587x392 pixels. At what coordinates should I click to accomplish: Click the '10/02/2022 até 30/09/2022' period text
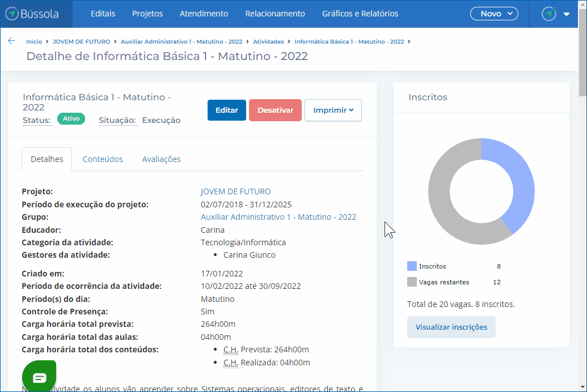(x=251, y=286)
